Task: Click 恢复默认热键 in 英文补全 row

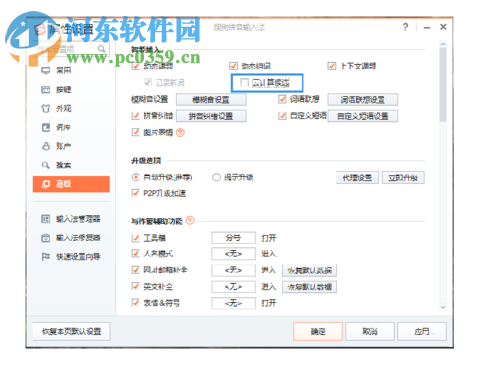Action: (x=310, y=287)
